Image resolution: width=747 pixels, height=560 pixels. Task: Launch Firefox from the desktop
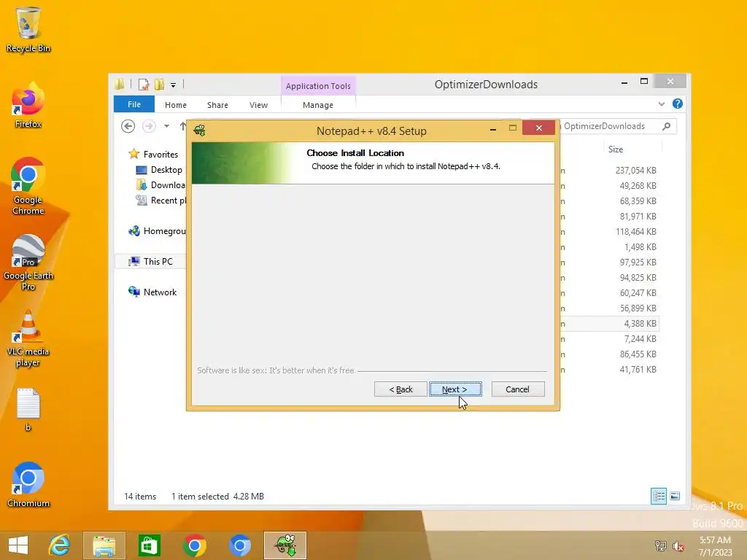coord(28,106)
